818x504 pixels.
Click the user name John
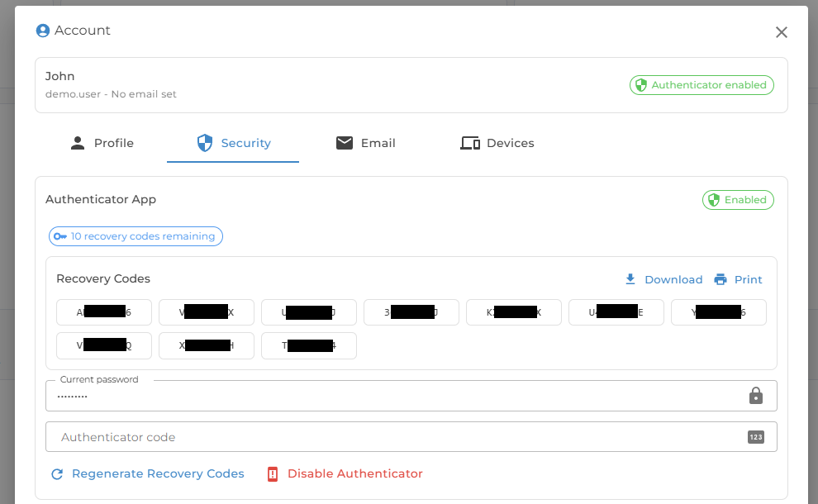pos(60,76)
